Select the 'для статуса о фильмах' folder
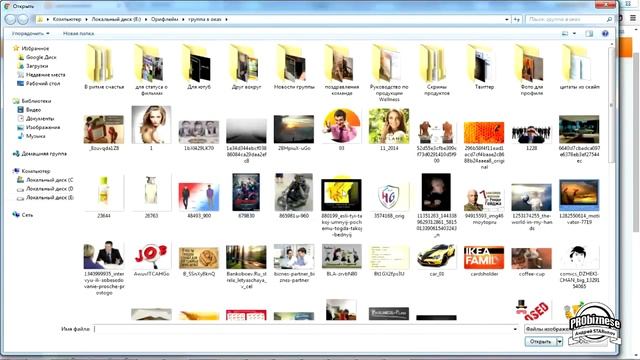The width and height of the screenshot is (640, 360). click(151, 70)
